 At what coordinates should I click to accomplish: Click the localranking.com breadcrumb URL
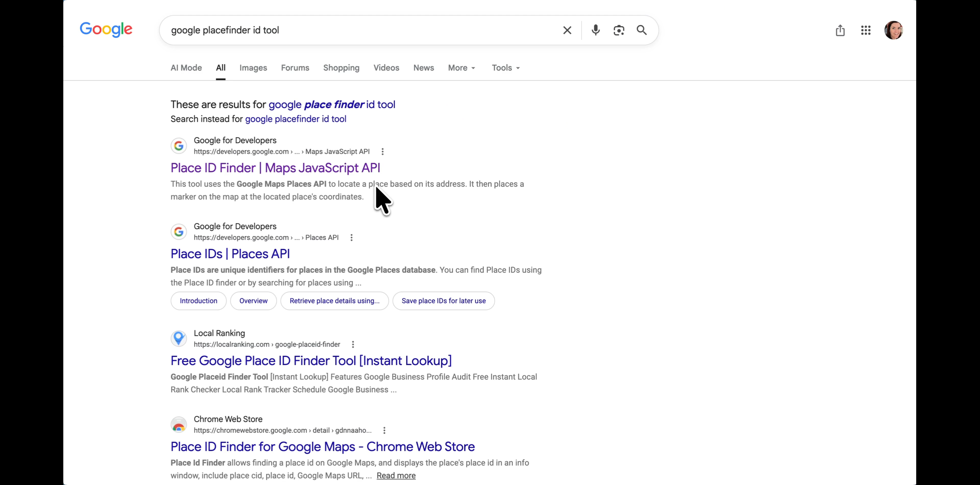click(267, 344)
